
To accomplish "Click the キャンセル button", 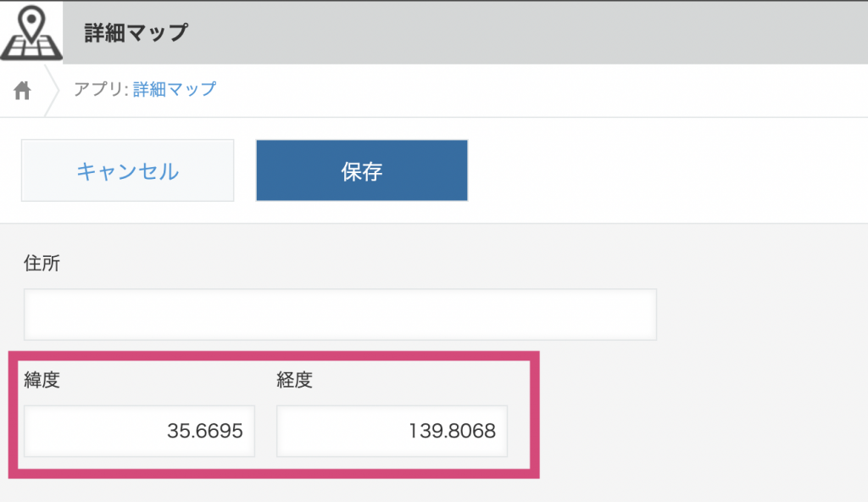I will [127, 170].
